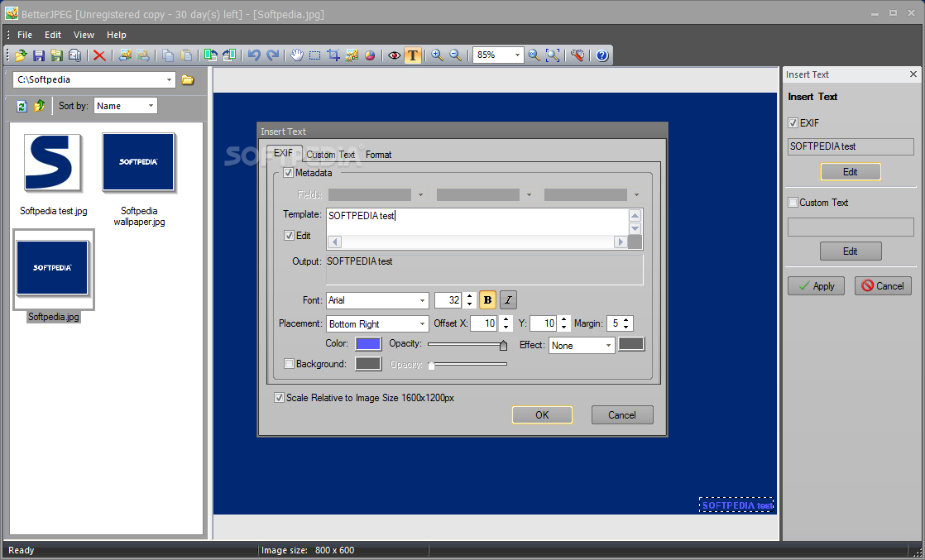Click the fit to window zoom icon
Viewport: 925px width, 560px height.
pyautogui.click(x=553, y=55)
